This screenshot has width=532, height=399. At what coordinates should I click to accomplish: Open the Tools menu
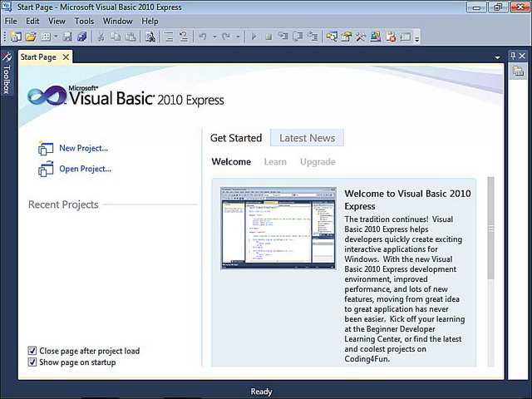[x=84, y=21]
